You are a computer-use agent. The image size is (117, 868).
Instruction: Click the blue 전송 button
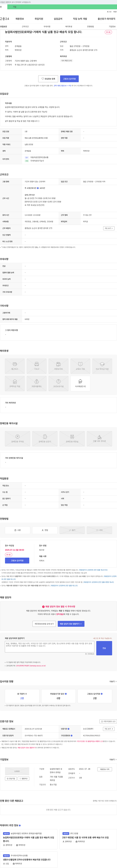[x=104, y=648]
